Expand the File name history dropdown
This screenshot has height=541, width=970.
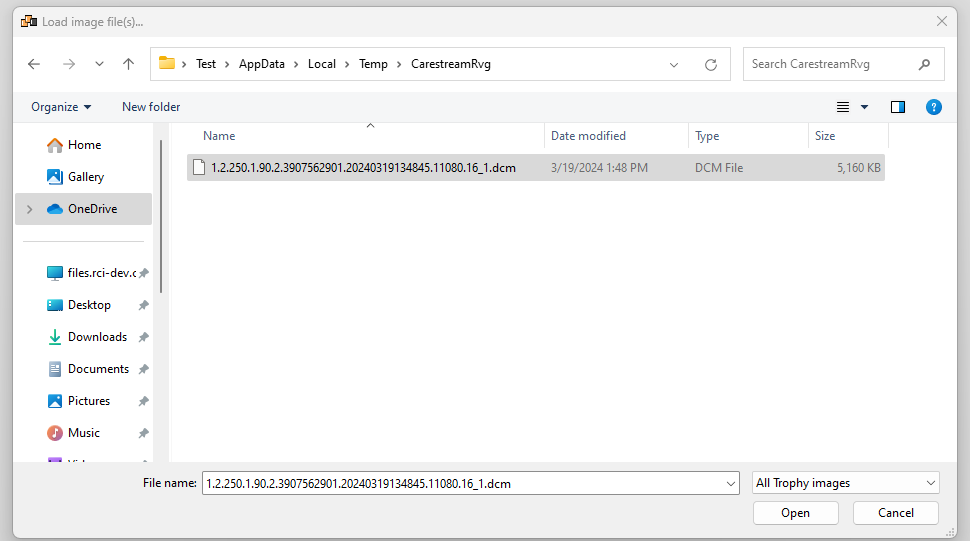[730, 483]
